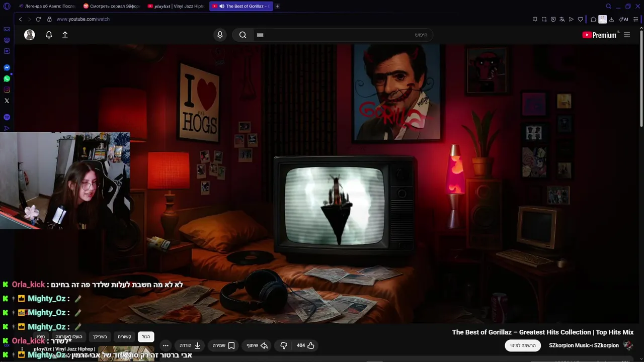Open the AI assistant toolbar button
The image size is (644, 362).
click(623, 19)
